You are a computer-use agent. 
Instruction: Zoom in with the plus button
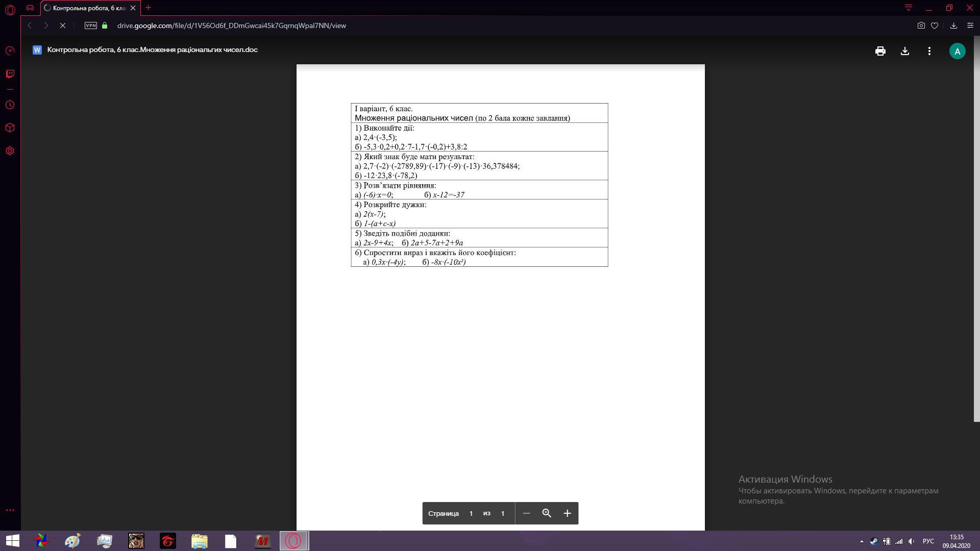567,513
